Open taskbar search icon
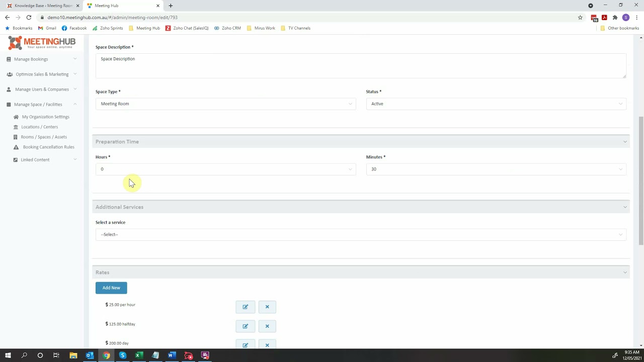Image resolution: width=644 pixels, height=362 pixels. (x=24, y=355)
